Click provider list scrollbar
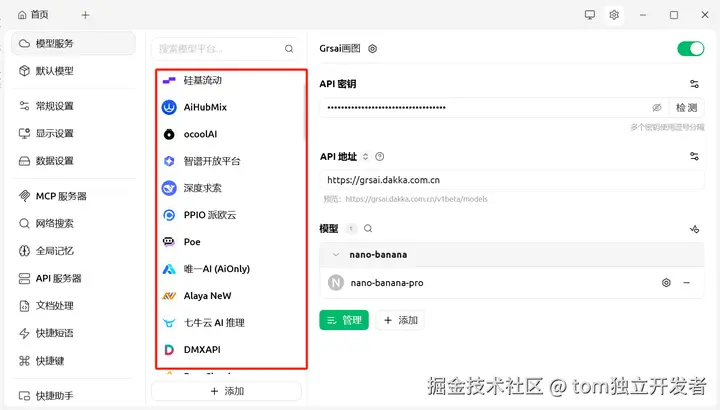The height and width of the screenshot is (410, 720). click(304, 112)
